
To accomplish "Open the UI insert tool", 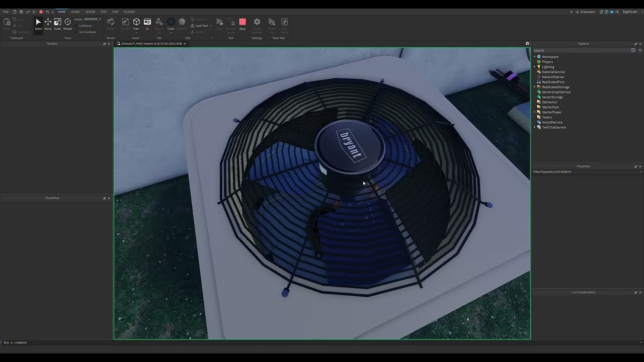I will click(147, 24).
